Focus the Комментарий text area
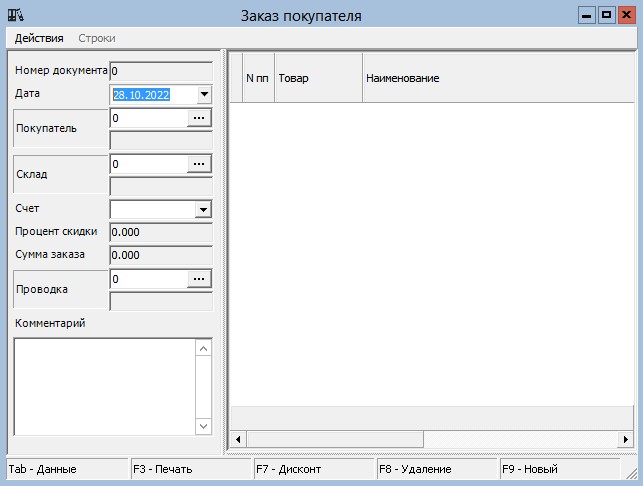Viewport: 643px width, 486px height. (x=104, y=386)
